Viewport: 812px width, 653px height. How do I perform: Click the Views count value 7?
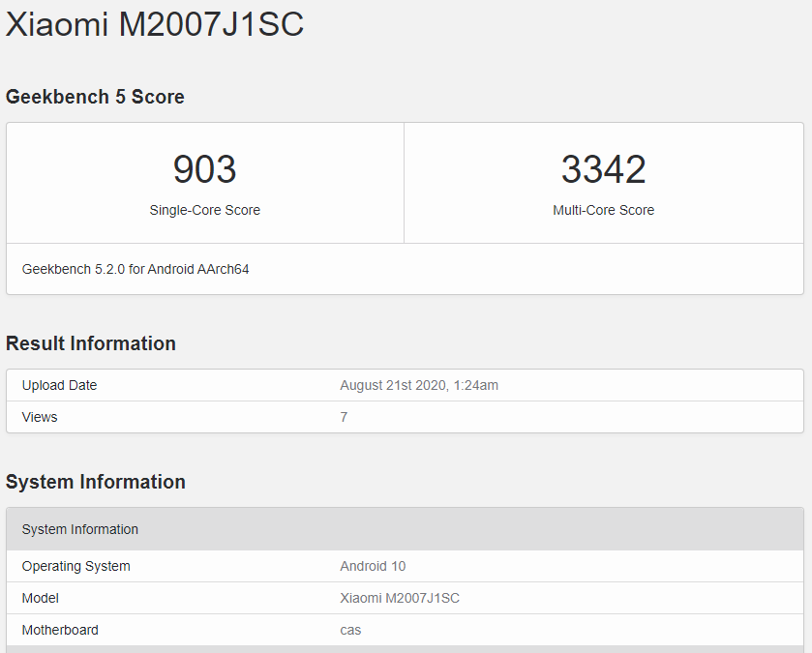(344, 417)
